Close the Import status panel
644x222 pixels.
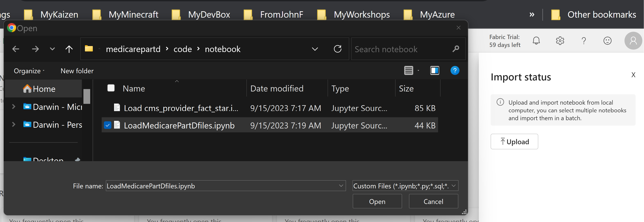tap(633, 75)
